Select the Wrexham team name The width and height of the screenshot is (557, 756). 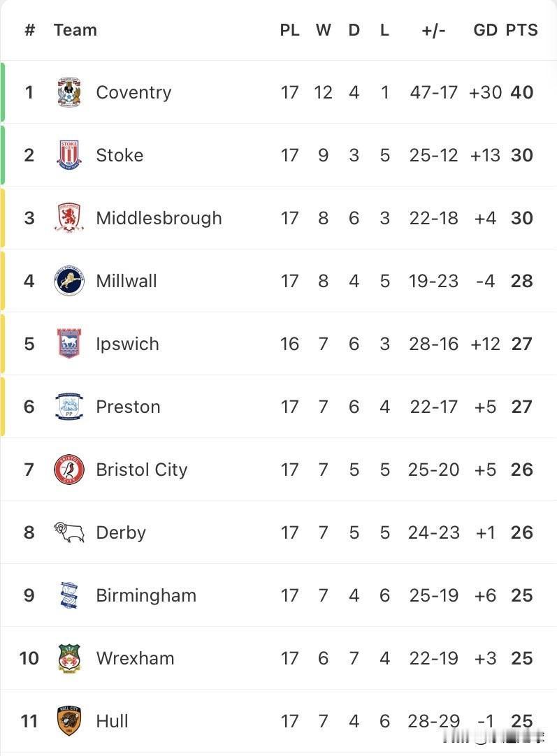135,658
